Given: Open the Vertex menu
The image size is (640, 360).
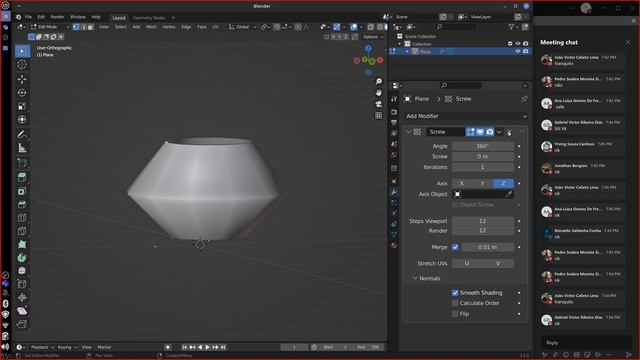Looking at the screenshot, I should click(x=169, y=27).
